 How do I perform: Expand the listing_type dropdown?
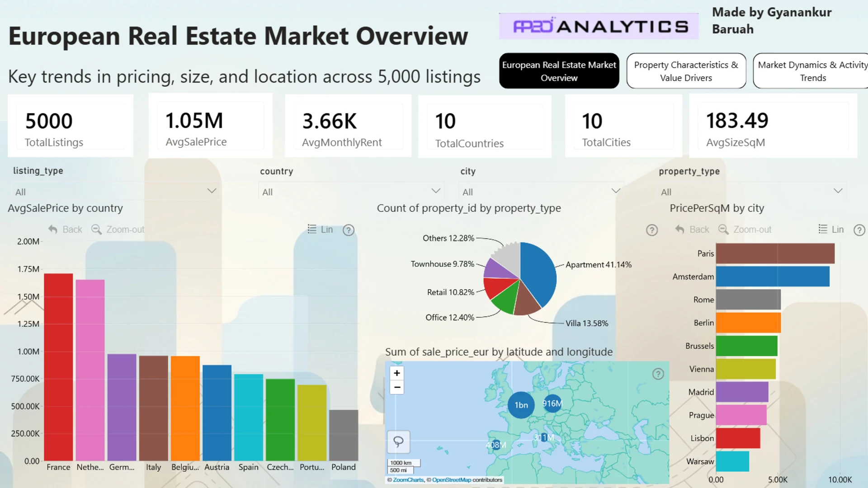click(212, 191)
